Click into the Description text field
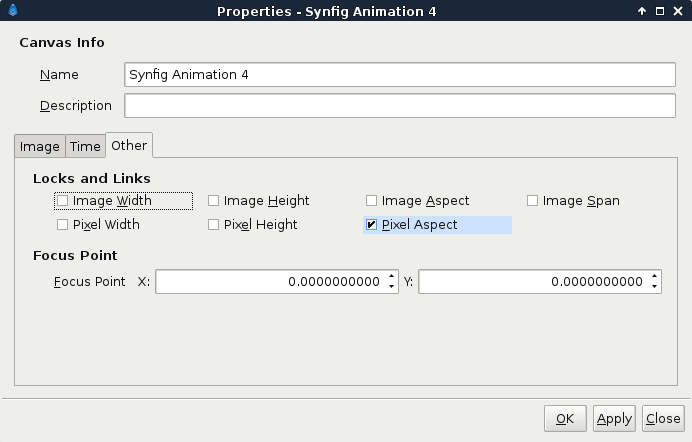The image size is (692, 442). 400,105
